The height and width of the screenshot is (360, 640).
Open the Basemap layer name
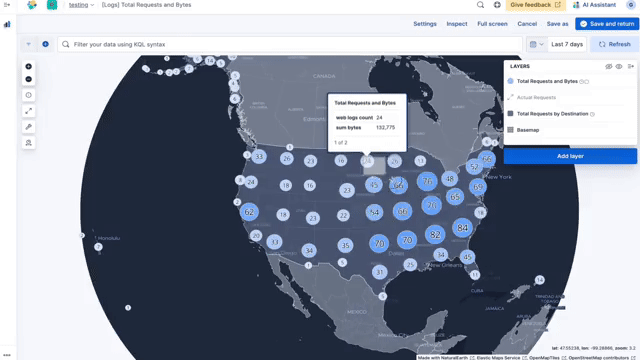point(528,130)
